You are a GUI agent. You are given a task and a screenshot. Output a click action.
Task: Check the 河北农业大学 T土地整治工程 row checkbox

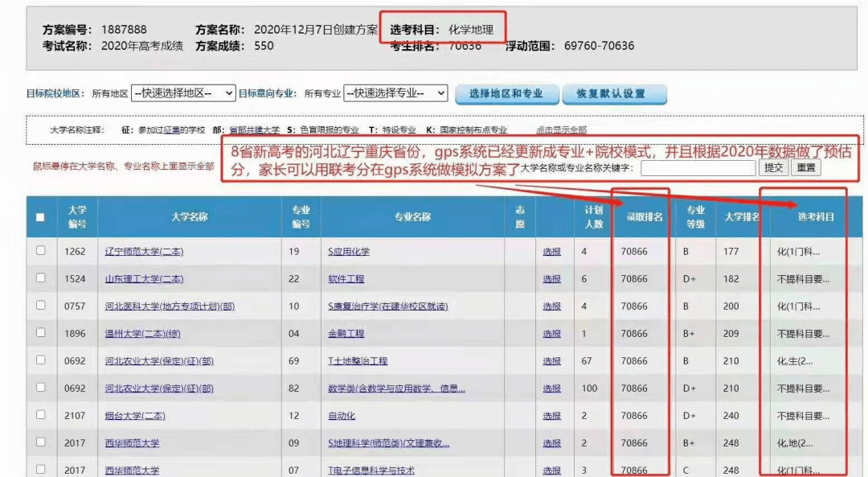pyautogui.click(x=40, y=360)
